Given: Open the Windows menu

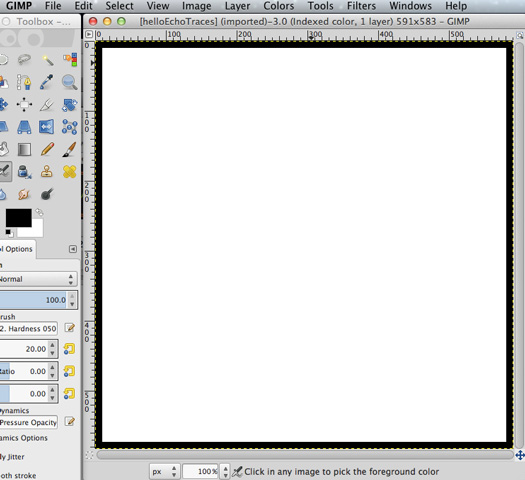Looking at the screenshot, I should [x=410, y=6].
